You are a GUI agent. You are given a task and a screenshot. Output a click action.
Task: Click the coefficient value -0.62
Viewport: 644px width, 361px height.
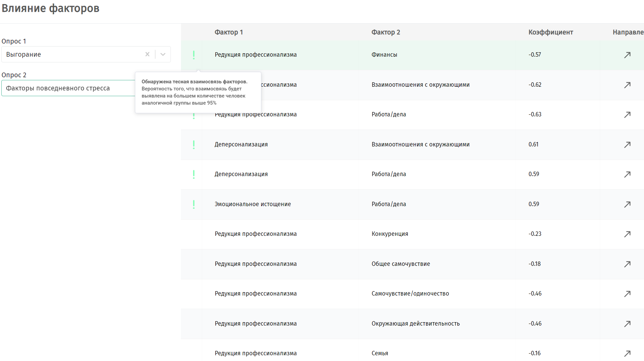pos(535,85)
